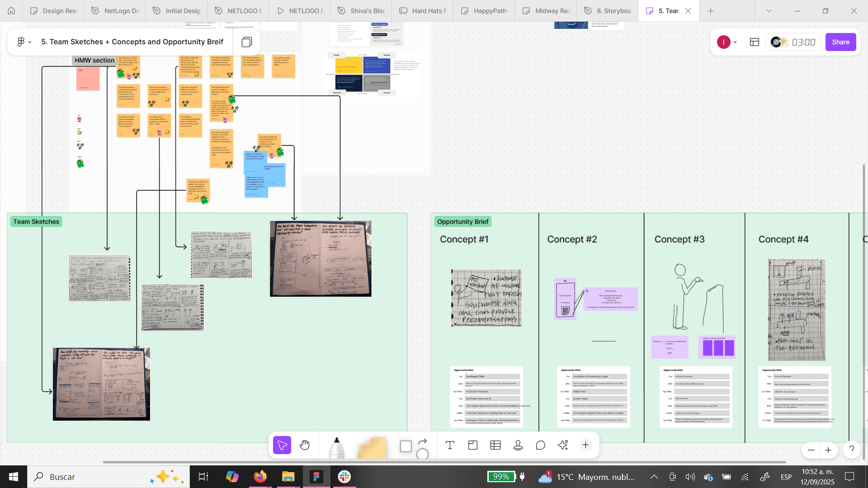Screen dimensions: 868x488
Task: Switch to the Midway Research tab
Action: (x=546, y=11)
